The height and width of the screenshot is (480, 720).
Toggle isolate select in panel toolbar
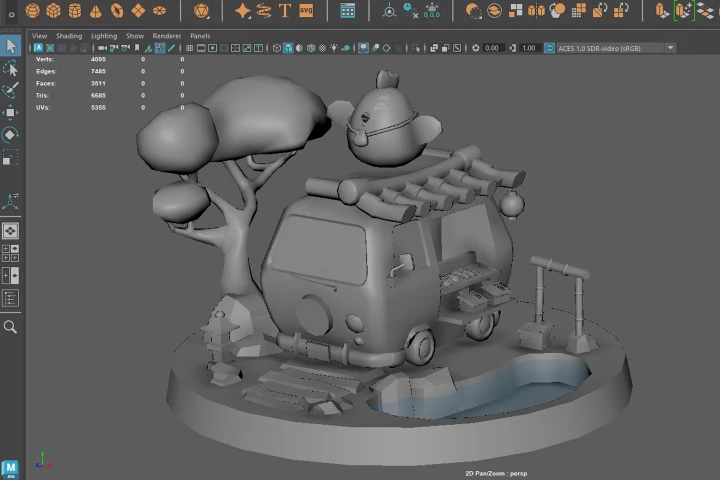click(416, 48)
